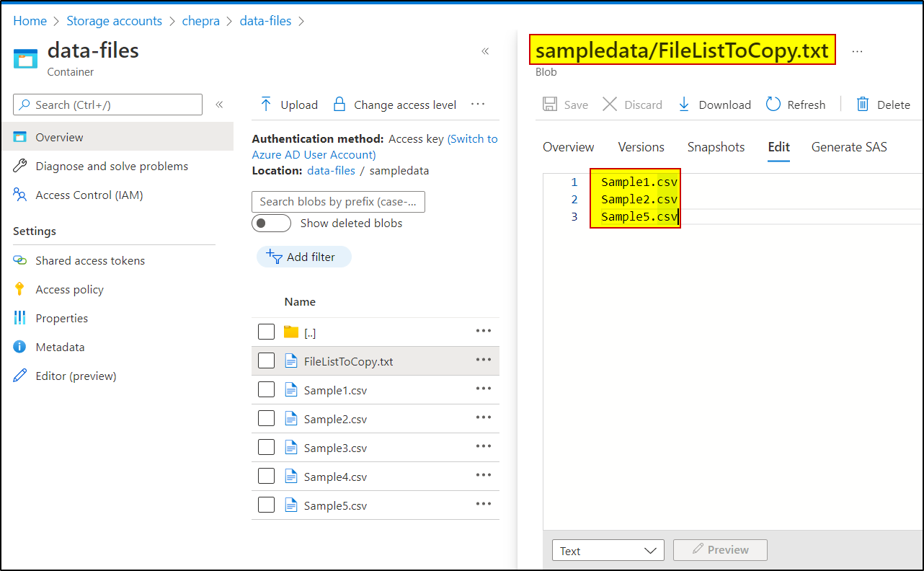Check the Sample4.csv checkbox
924x571 pixels.
pyautogui.click(x=267, y=476)
